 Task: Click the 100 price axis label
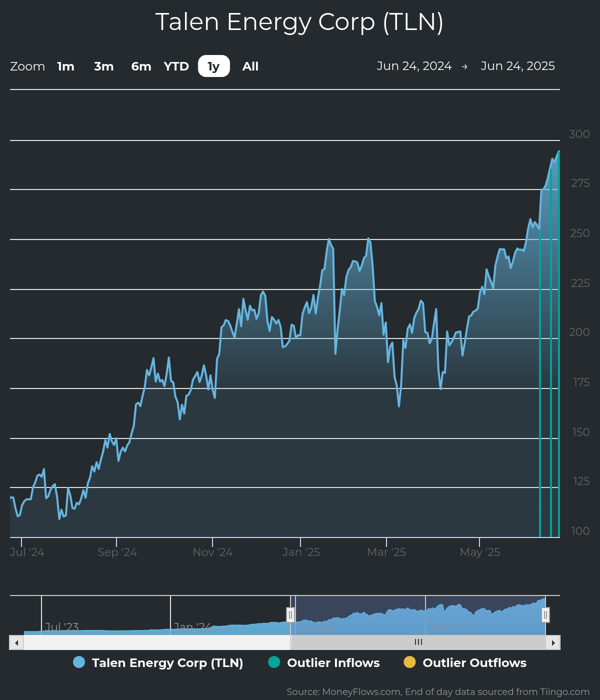click(x=580, y=531)
